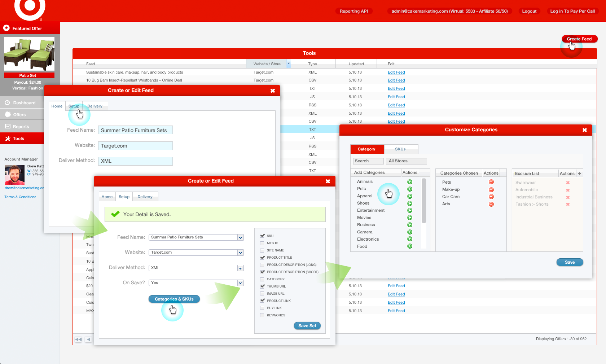Image resolution: width=606 pixels, height=364 pixels.
Task: Click the Add Categories list scrollbar
Action: pos(424,201)
